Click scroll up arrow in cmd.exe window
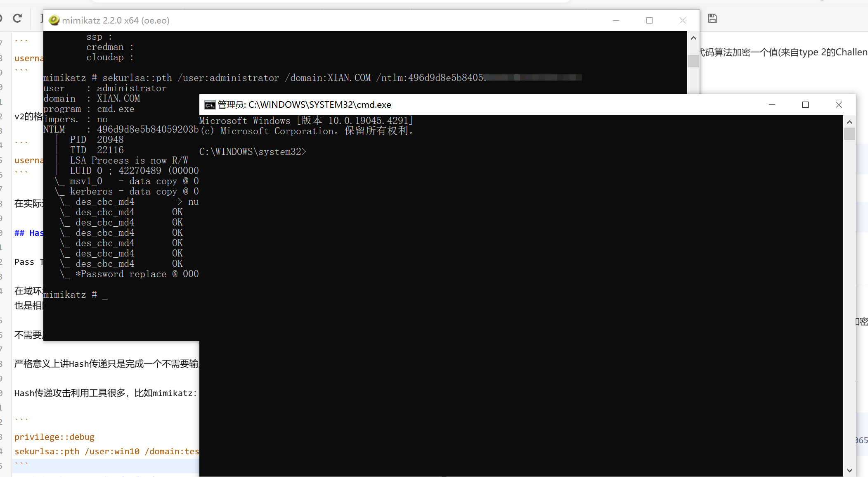 [849, 122]
